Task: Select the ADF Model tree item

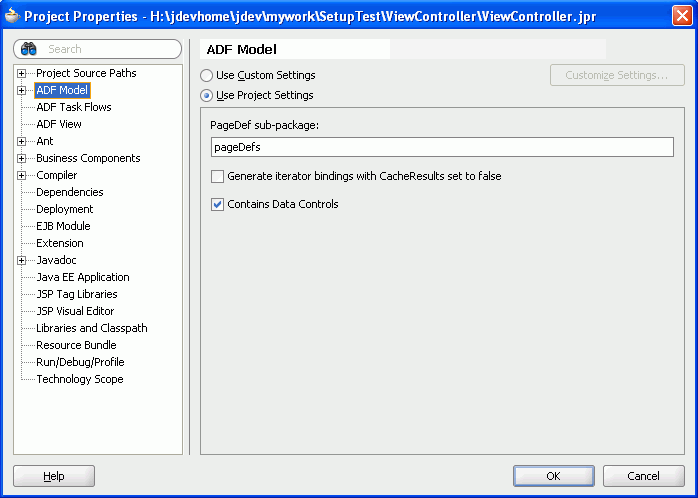Action: coord(62,90)
